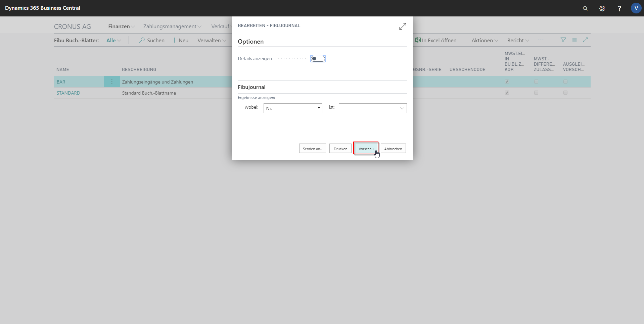Click the Optionen section heading
Viewport: 644px width, 324px height.
pos(251,42)
